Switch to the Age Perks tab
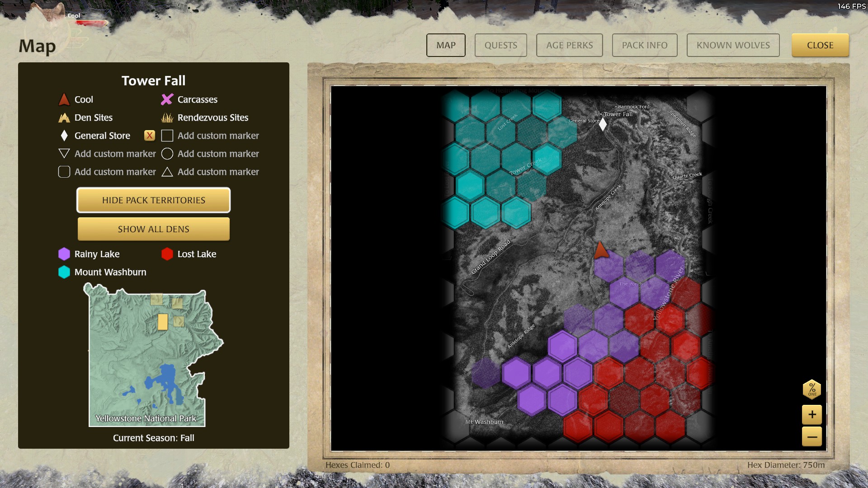 569,45
